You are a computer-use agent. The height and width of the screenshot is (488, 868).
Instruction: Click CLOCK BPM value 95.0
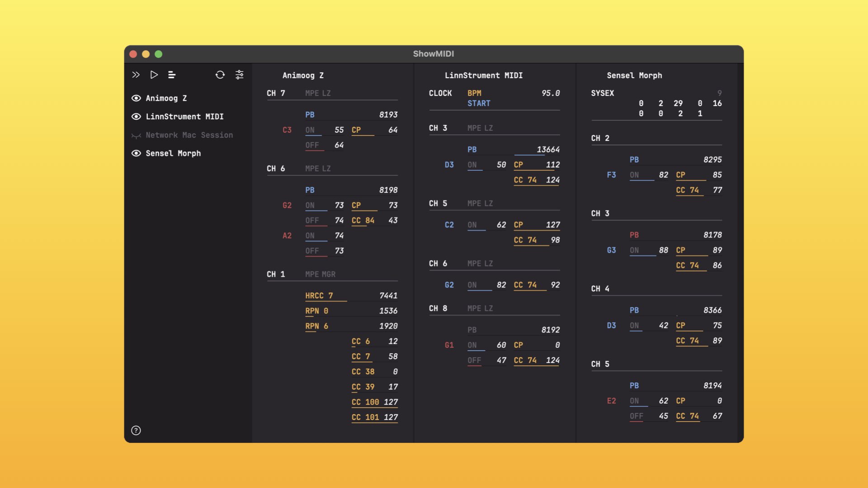pyautogui.click(x=550, y=93)
